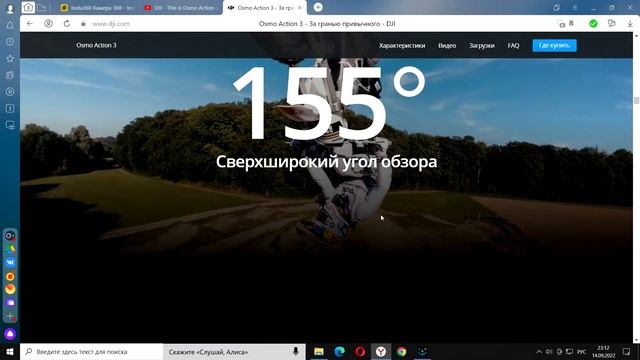
Task: Click the Сверхширокий угол обзора caption
Action: pyautogui.click(x=327, y=162)
